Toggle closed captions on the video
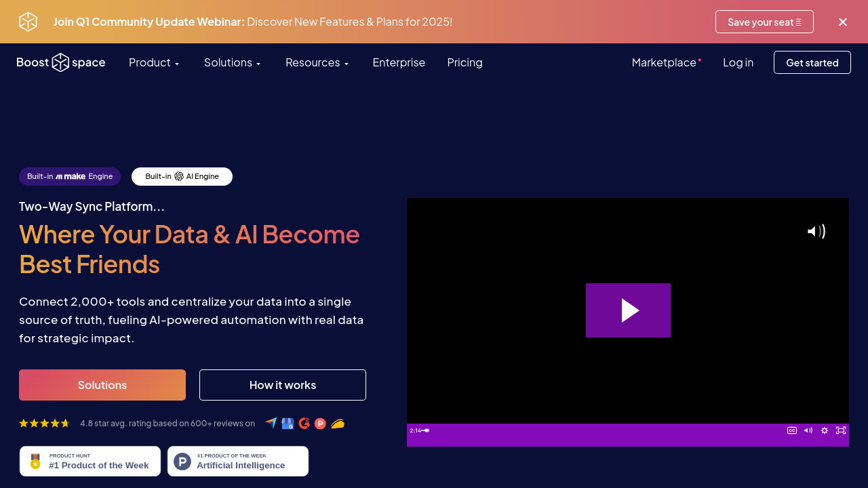868x488 pixels. (x=791, y=430)
